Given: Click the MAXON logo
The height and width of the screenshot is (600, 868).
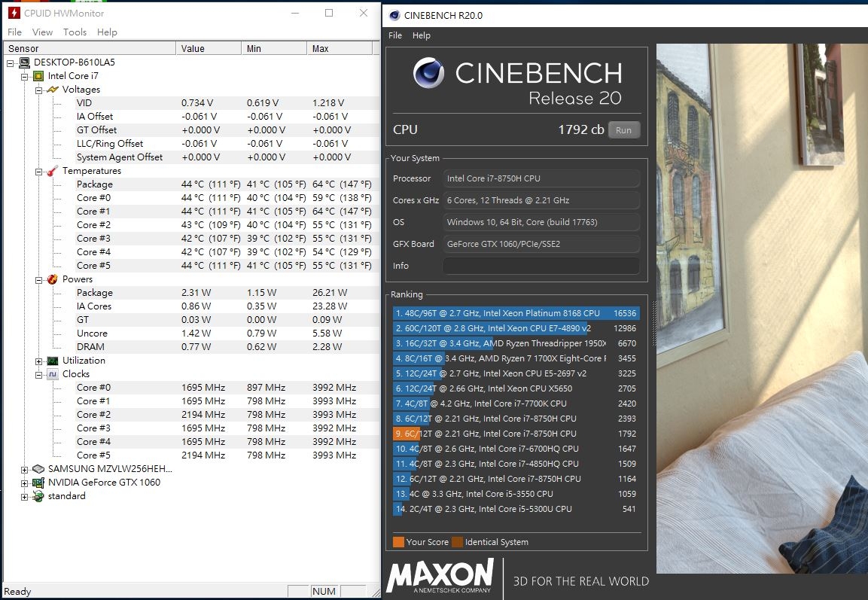Looking at the screenshot, I should 440,576.
